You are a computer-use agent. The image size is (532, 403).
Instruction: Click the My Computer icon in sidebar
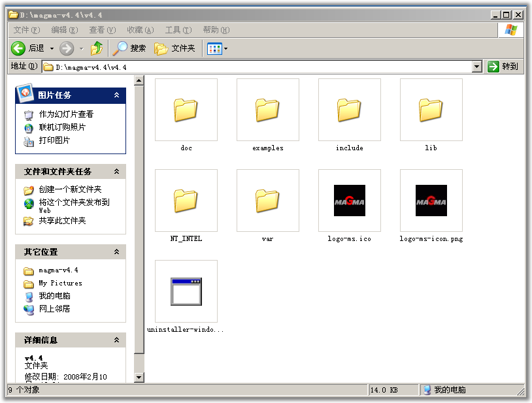(x=29, y=297)
